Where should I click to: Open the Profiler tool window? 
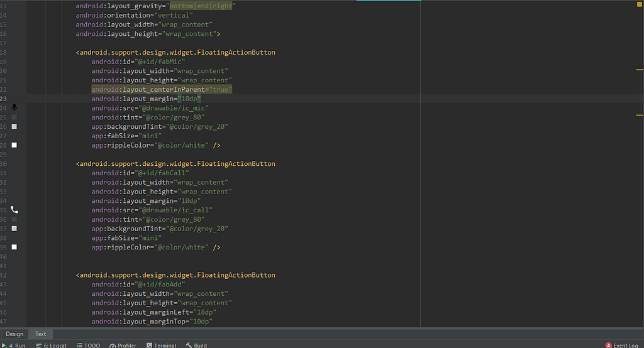click(123, 345)
